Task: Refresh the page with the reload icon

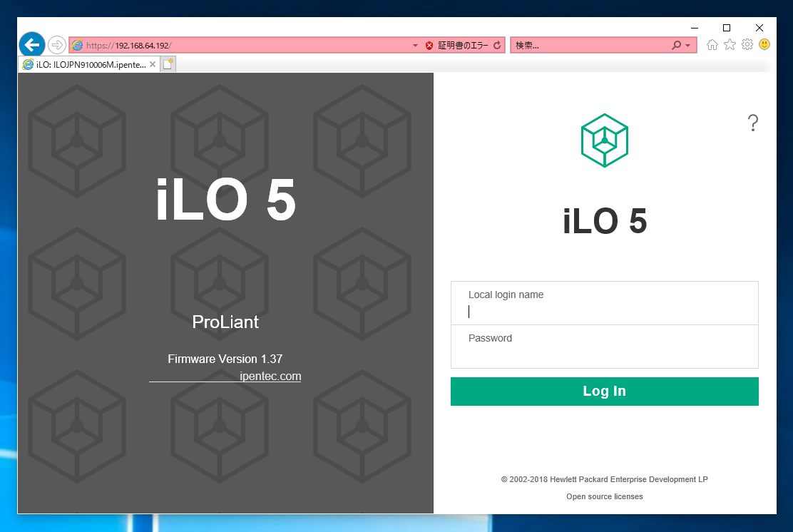Action: (x=497, y=45)
